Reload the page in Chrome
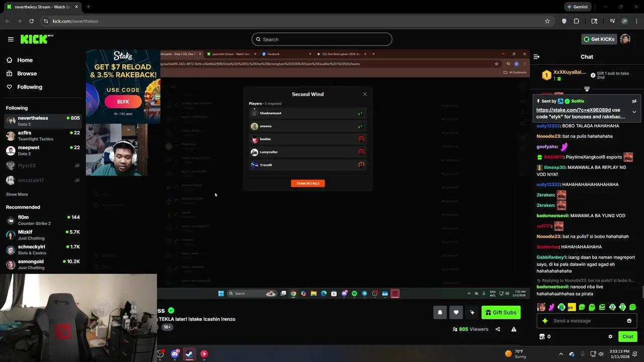The image size is (644, 362). [31, 21]
